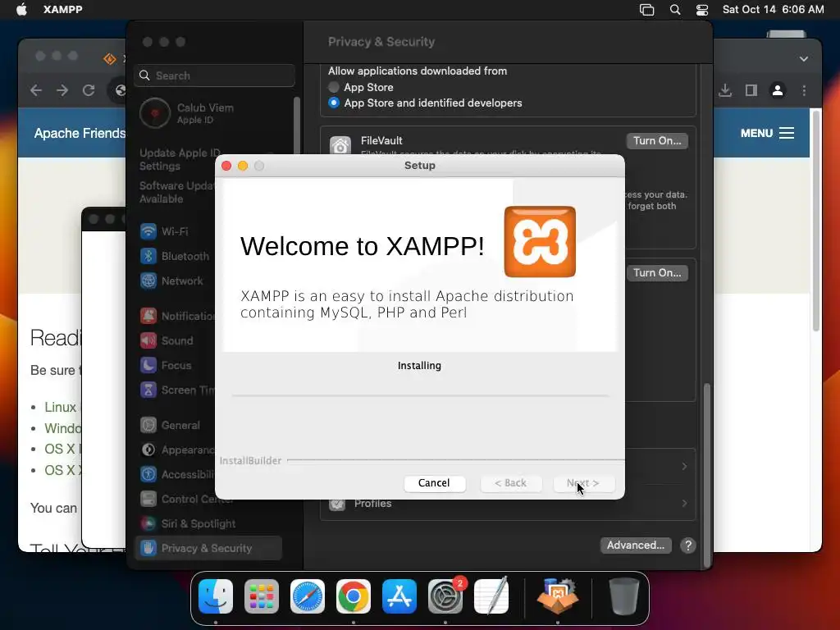Open the Wi-Fi icon in settings sidebar
Image resolution: width=840 pixels, height=630 pixels.
[148, 231]
